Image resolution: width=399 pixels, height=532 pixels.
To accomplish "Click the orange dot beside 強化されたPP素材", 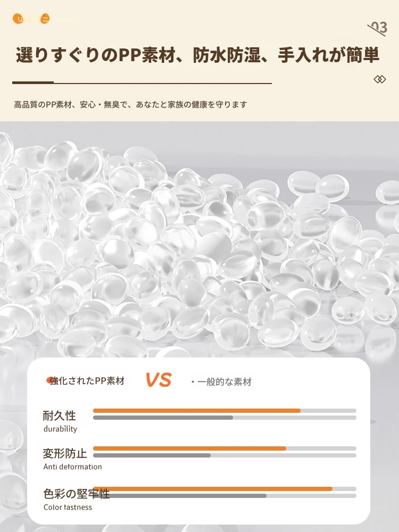I will tap(49, 381).
